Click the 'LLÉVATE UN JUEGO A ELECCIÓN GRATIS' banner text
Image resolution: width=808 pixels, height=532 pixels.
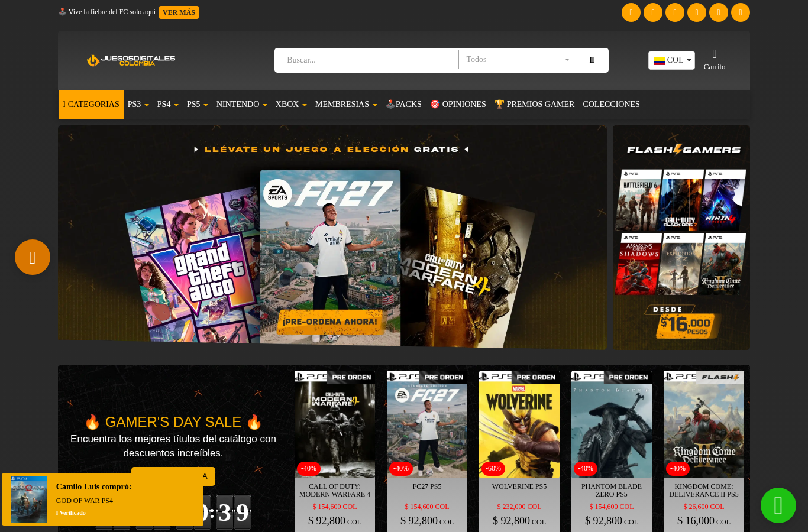coord(331,150)
